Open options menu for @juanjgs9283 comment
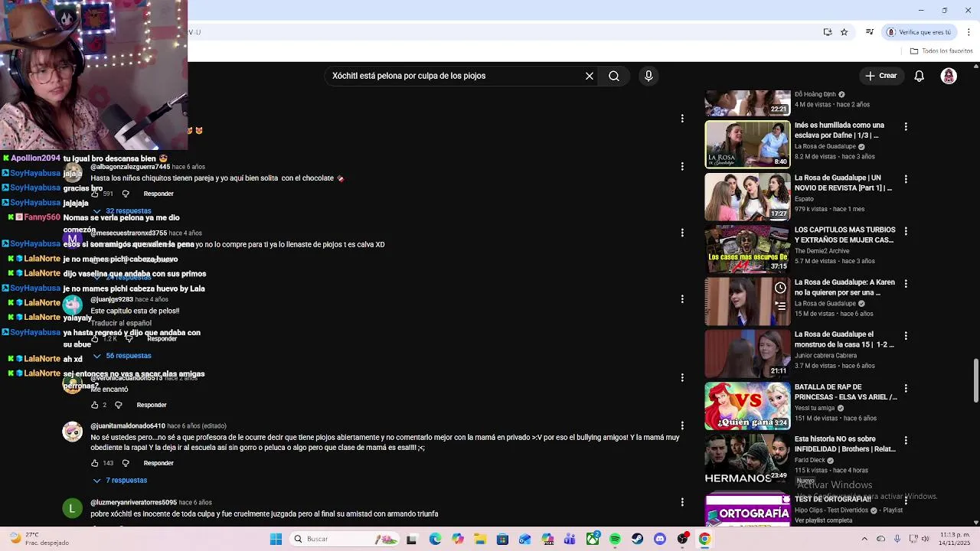 [x=682, y=299]
